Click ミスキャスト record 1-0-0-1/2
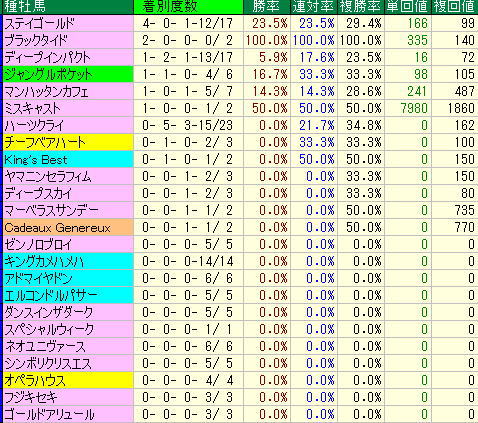478x423 pixels. coord(187,108)
